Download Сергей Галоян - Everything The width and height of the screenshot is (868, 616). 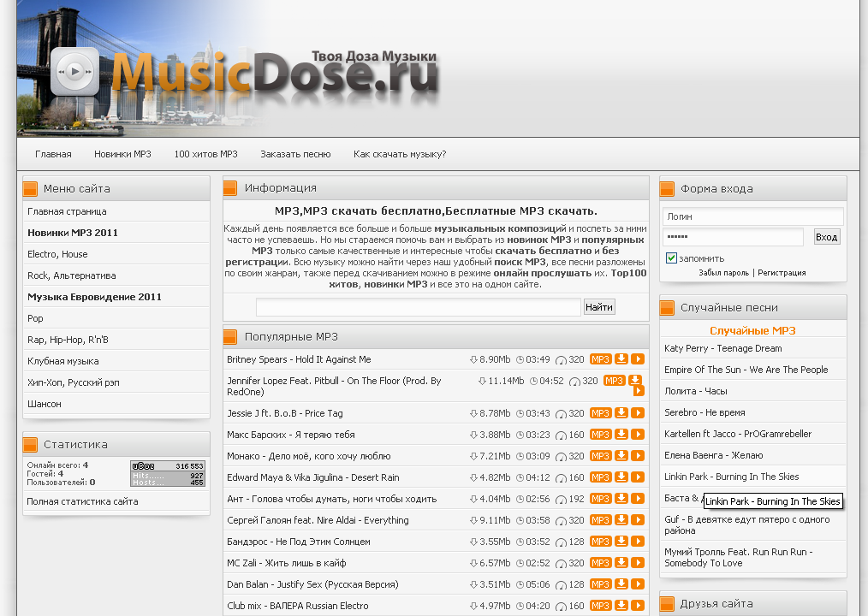(x=621, y=519)
